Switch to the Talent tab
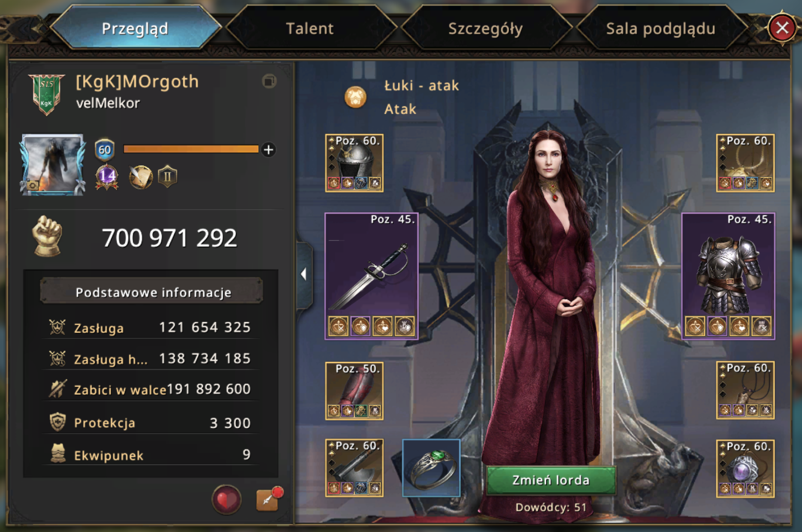This screenshot has width=802, height=532. click(x=310, y=28)
